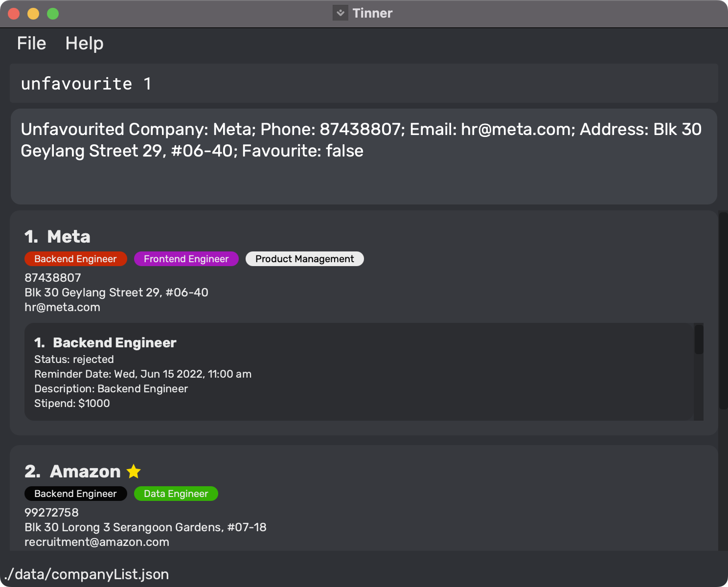
Task: Click the white Product Management tag
Action: (304, 259)
